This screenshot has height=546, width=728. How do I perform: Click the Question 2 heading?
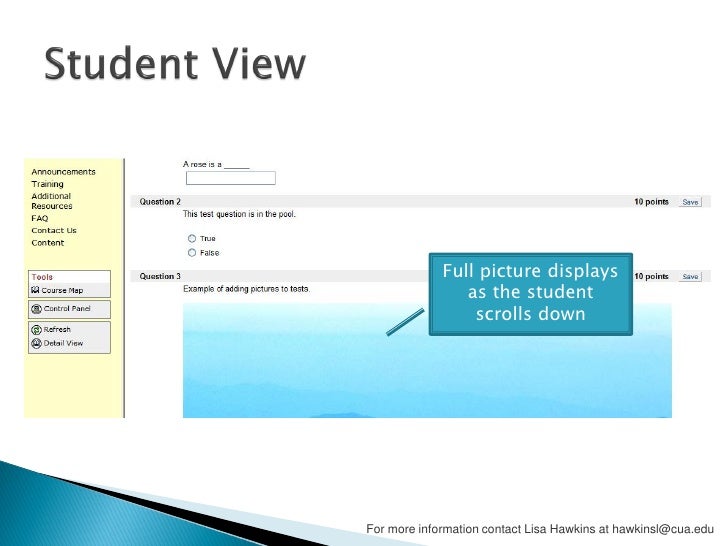click(160, 202)
